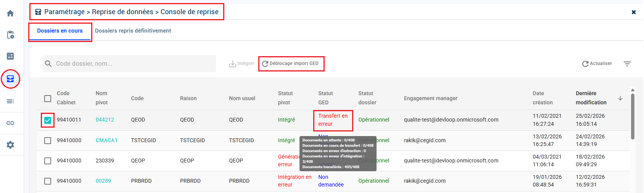Open the clipboard clock sidebar icon
Image resolution: width=644 pixels, height=193 pixels.
10,35
